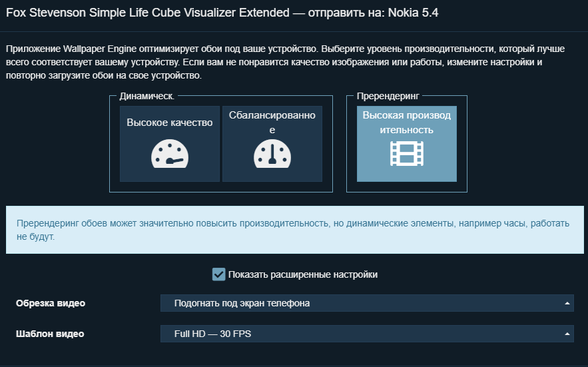The height and width of the screenshot is (367, 588).
Task: Select the "Высокое качество" preset label
Action: pyautogui.click(x=170, y=123)
